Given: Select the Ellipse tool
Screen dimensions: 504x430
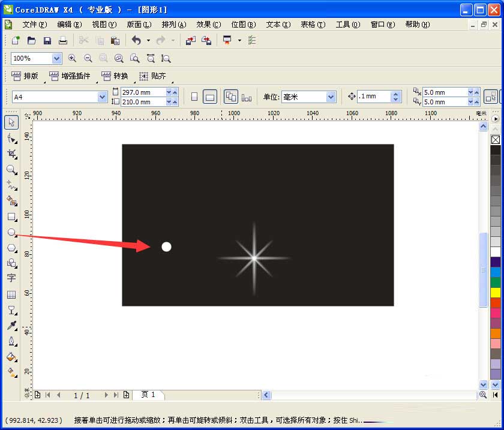Looking at the screenshot, I should point(11,233).
